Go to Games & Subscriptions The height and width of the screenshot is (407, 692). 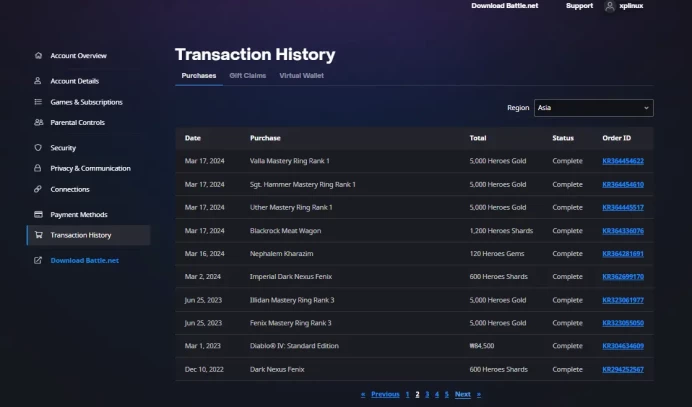tap(86, 102)
